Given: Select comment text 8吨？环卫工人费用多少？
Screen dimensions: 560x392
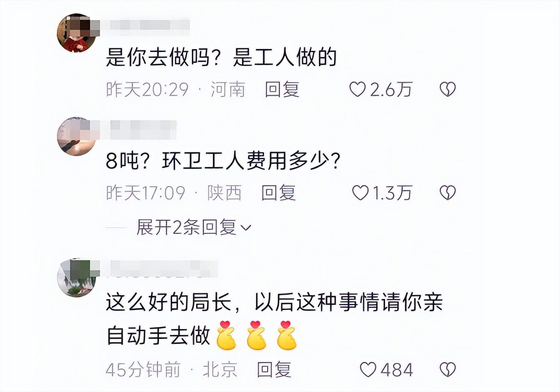Looking at the screenshot, I should pyautogui.click(x=223, y=161).
